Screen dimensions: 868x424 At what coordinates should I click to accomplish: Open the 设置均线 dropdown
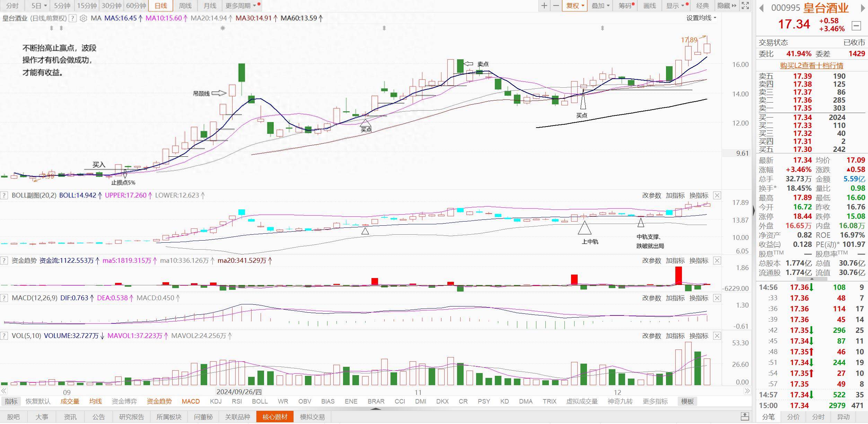tap(701, 18)
